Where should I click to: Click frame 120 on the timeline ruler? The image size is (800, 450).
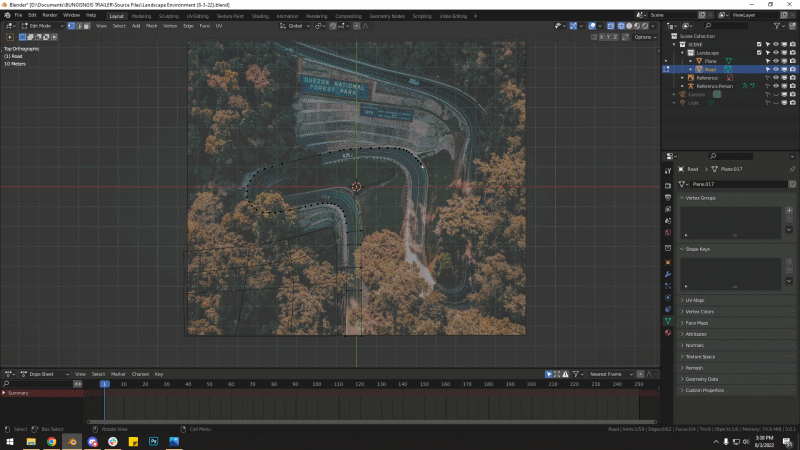click(x=361, y=384)
